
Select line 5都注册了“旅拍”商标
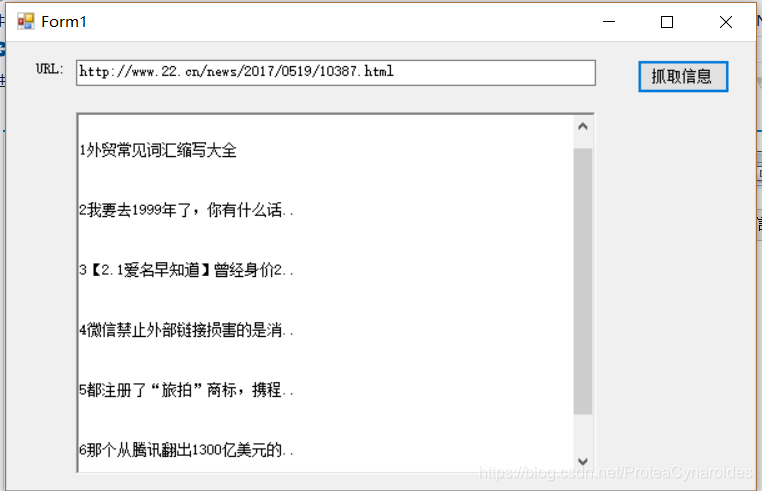coord(186,390)
